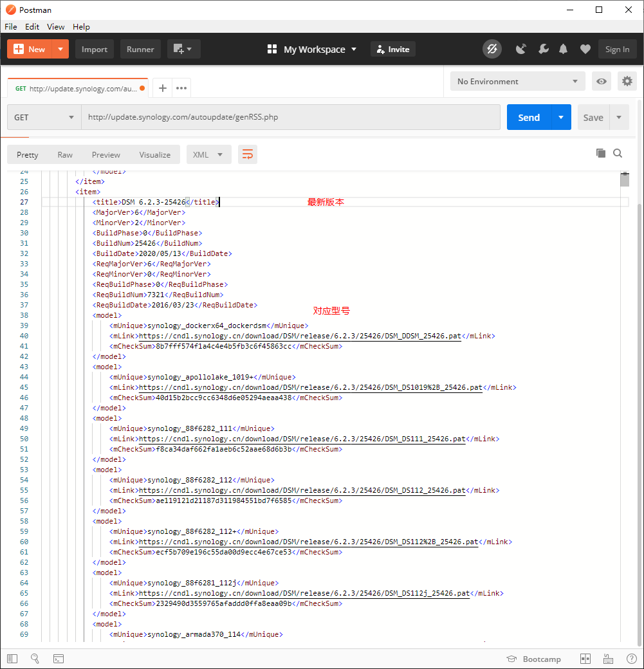Switch to Pretty response view

coord(27,155)
